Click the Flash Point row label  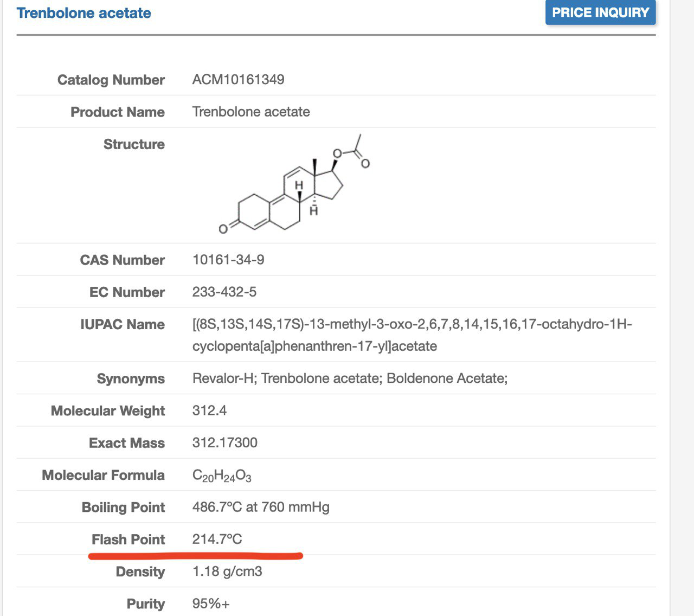click(x=128, y=540)
